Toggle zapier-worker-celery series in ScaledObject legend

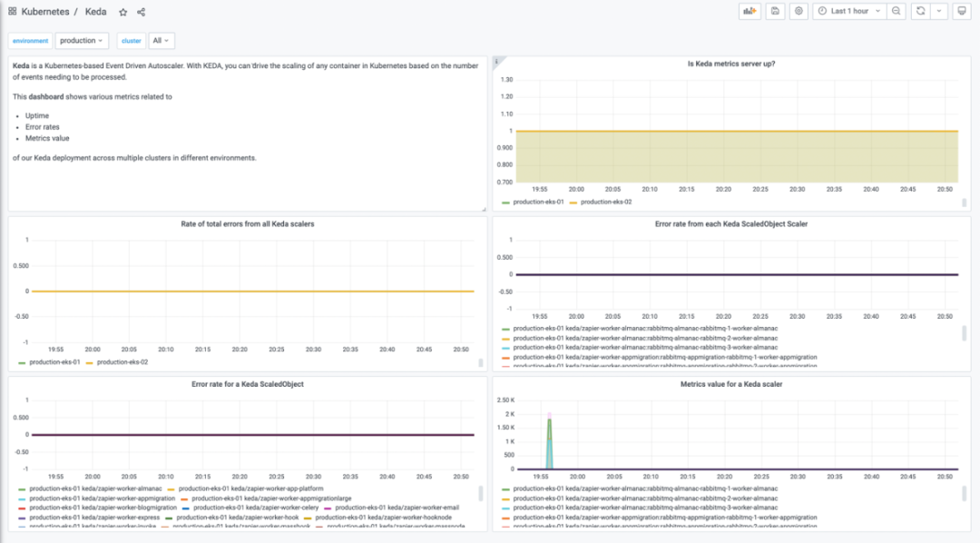250,508
